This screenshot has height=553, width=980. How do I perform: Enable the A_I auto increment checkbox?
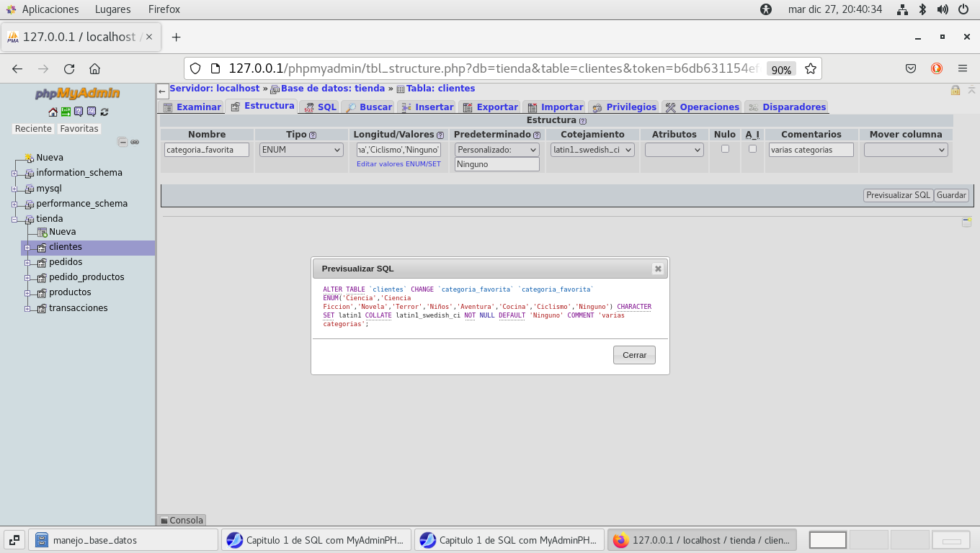[752, 149]
